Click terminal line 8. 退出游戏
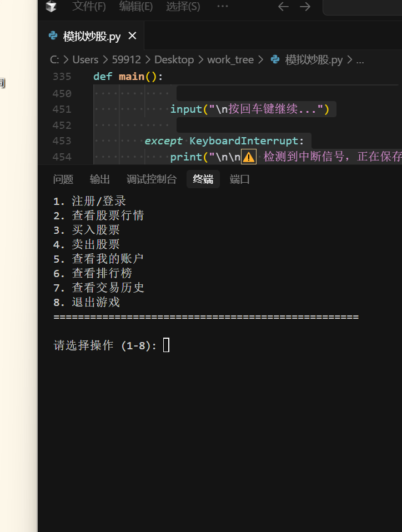402x532 pixels. tap(87, 302)
